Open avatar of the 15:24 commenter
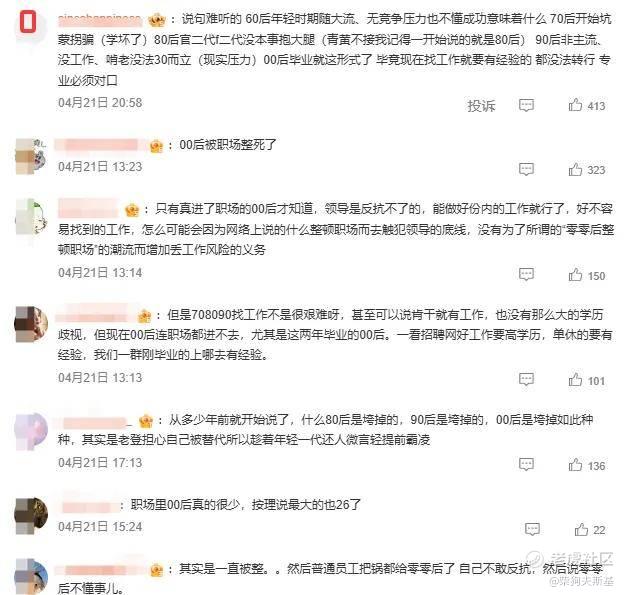The width and height of the screenshot is (625, 595). click(31, 515)
